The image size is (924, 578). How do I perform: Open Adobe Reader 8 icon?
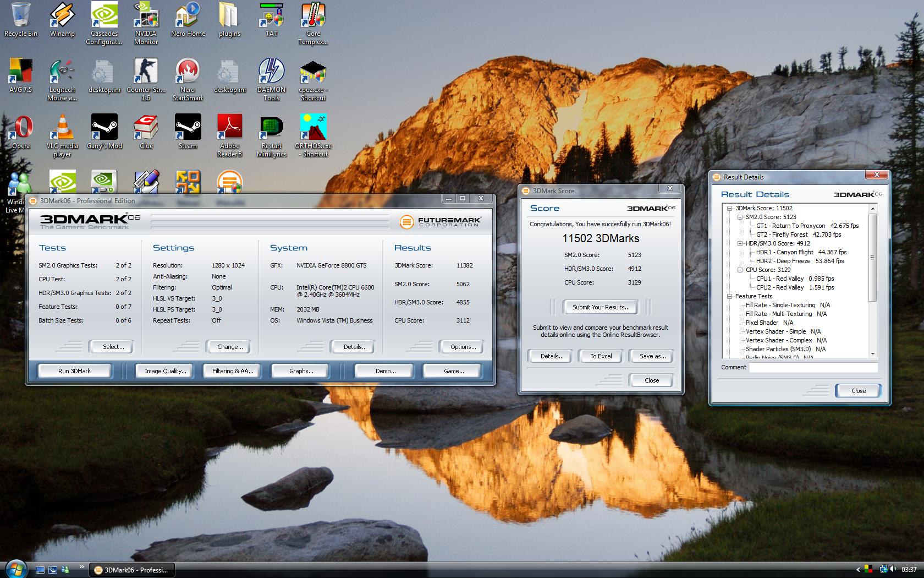(229, 135)
